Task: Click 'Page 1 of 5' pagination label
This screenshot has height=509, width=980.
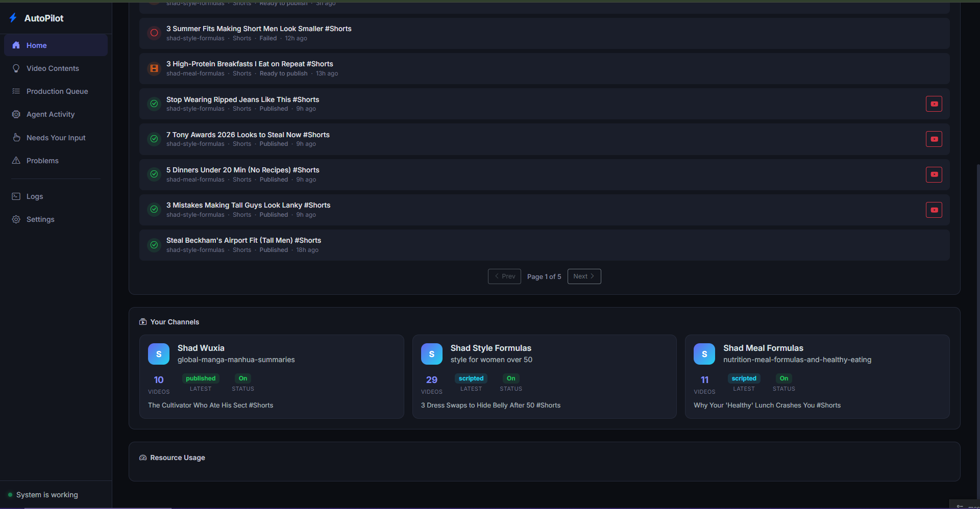Action: pyautogui.click(x=544, y=276)
